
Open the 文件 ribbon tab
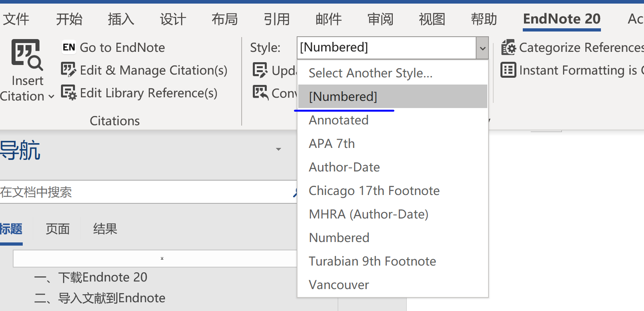(16, 19)
